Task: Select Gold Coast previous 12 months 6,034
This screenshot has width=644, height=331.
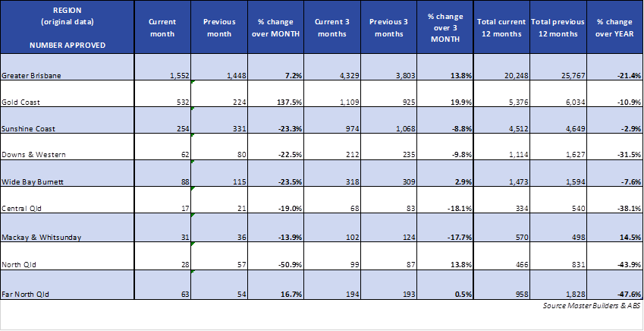Action: pyautogui.click(x=558, y=93)
